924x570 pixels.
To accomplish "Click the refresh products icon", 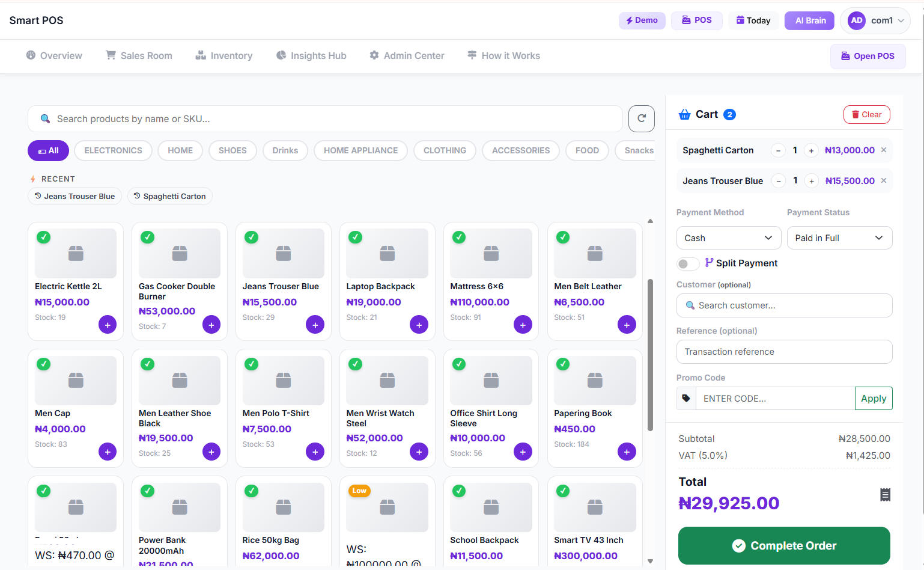I will 641,118.
